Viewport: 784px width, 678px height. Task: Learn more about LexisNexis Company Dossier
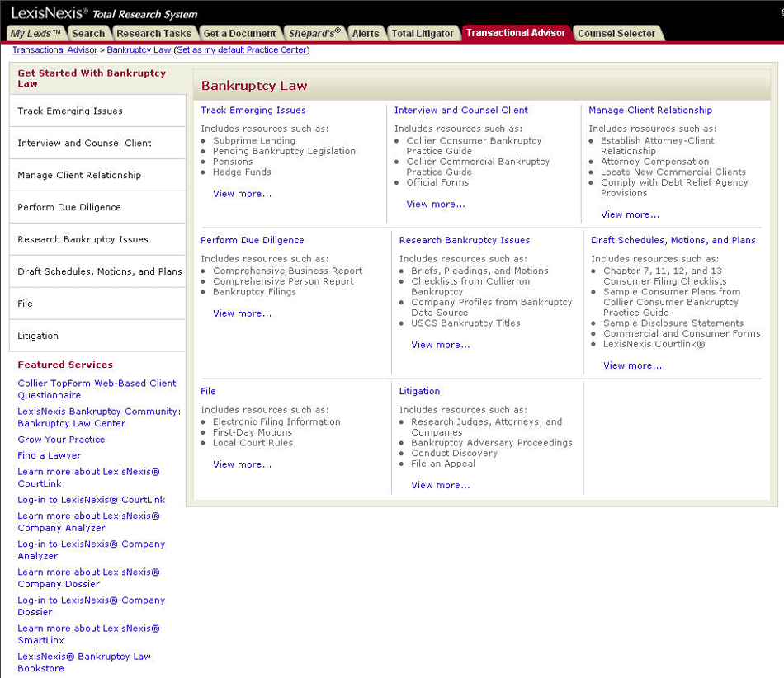[x=88, y=578]
